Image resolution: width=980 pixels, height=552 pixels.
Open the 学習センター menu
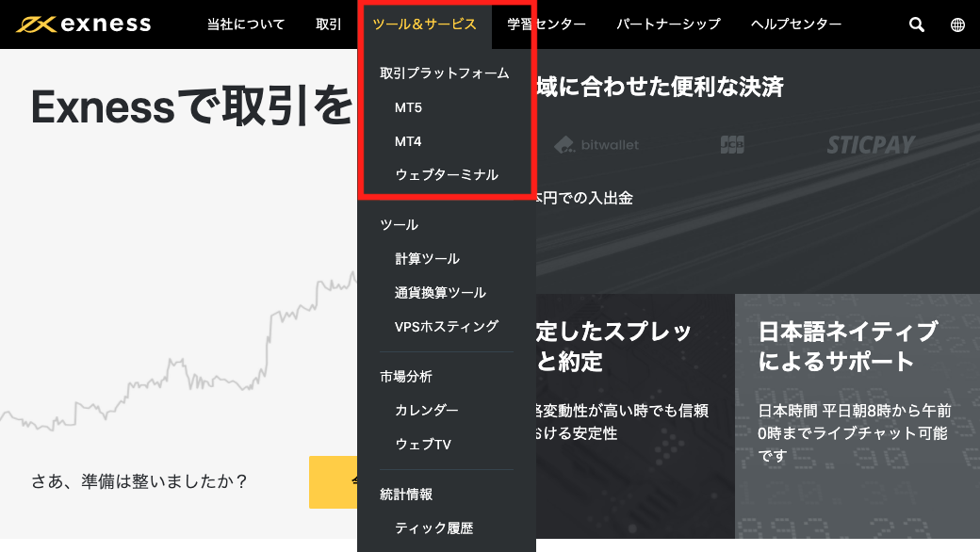pyautogui.click(x=547, y=24)
